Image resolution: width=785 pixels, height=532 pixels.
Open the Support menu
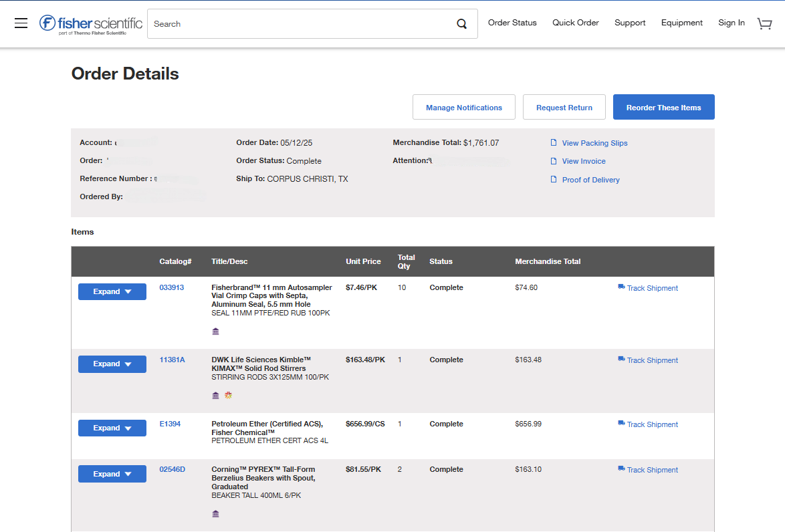coord(630,23)
